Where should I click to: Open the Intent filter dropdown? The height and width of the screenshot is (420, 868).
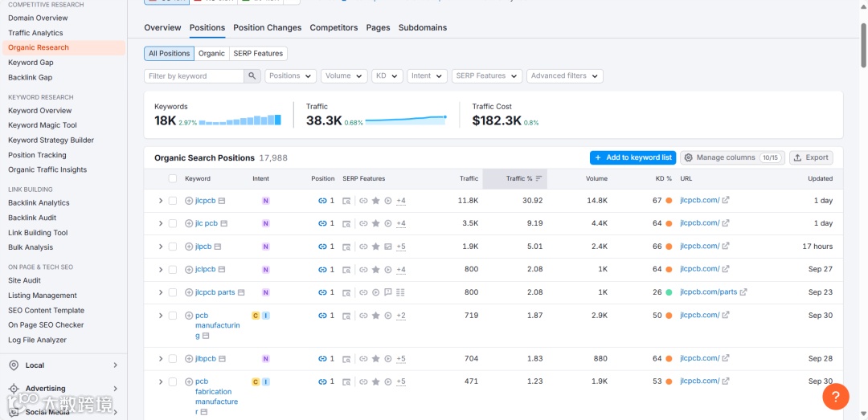coord(427,75)
